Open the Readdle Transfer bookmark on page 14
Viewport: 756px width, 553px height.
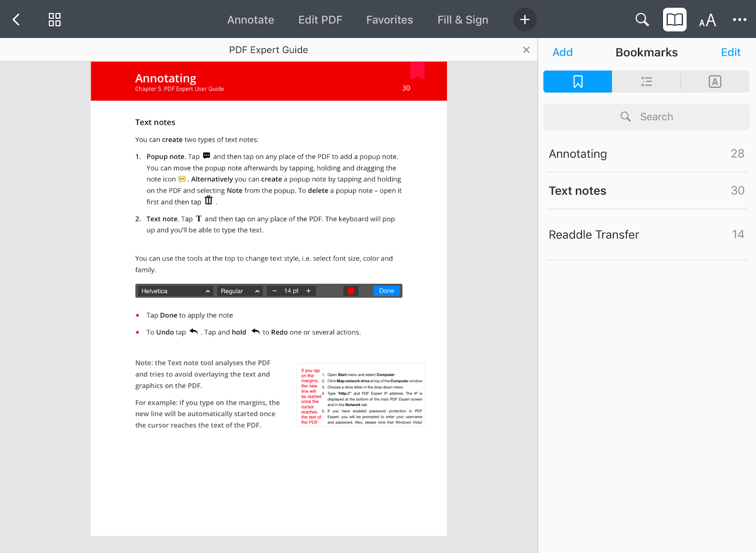click(x=646, y=235)
